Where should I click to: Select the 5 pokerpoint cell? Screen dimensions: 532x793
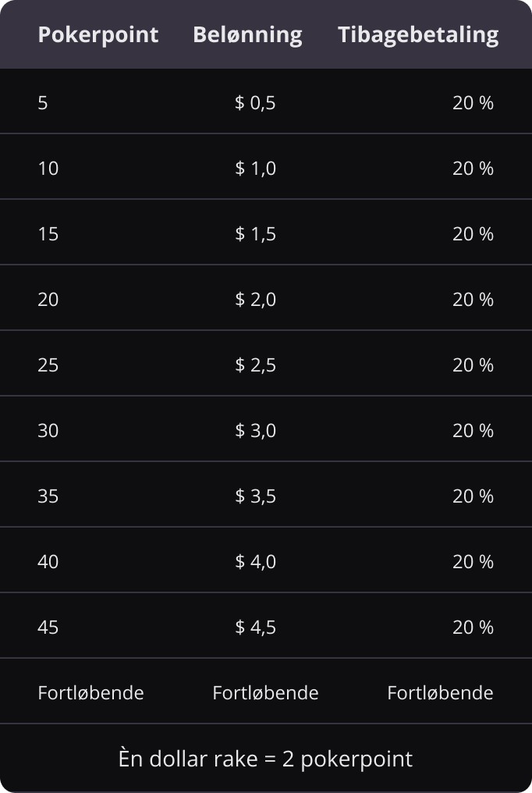(43, 102)
